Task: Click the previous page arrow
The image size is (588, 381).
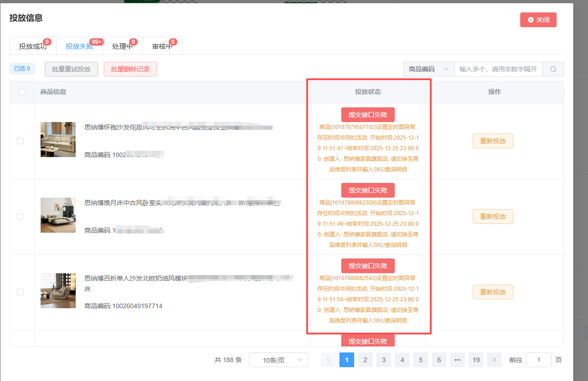Action: point(328,360)
